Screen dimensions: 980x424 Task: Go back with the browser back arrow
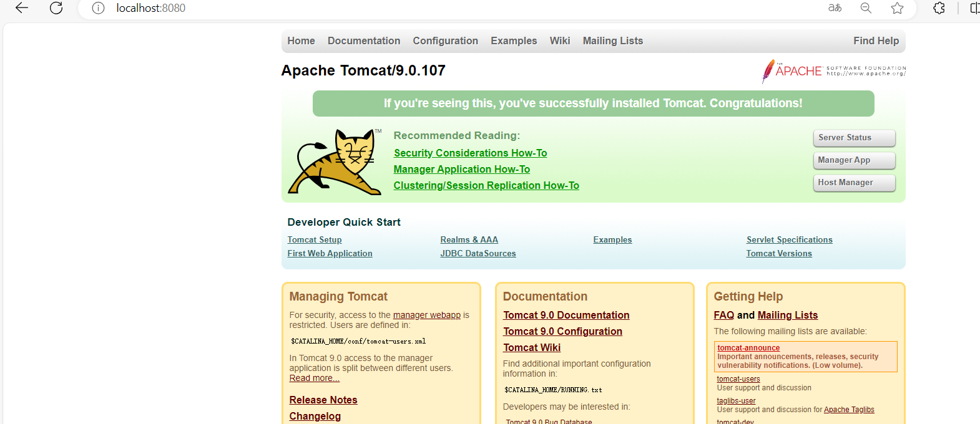(22, 8)
